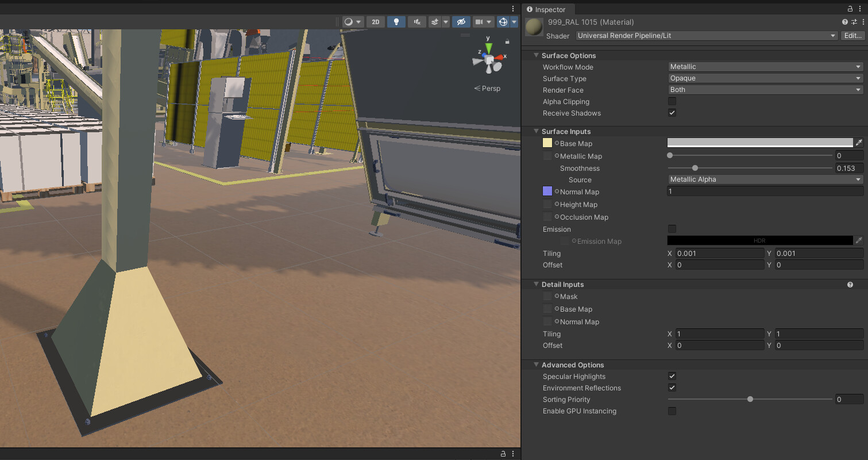Enable Alpha Clipping for the material

click(672, 101)
